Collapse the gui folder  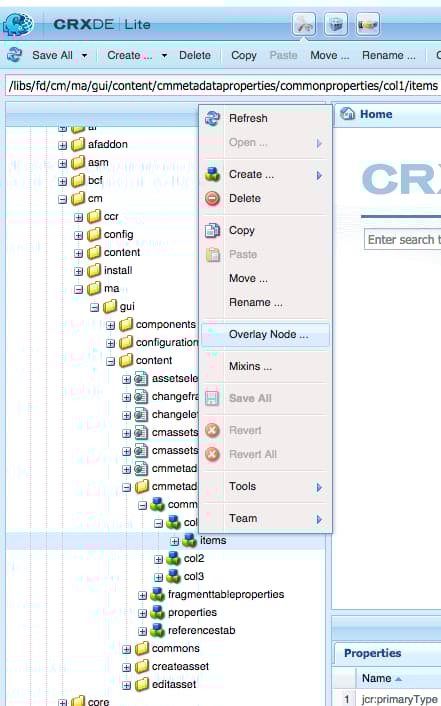(95, 307)
